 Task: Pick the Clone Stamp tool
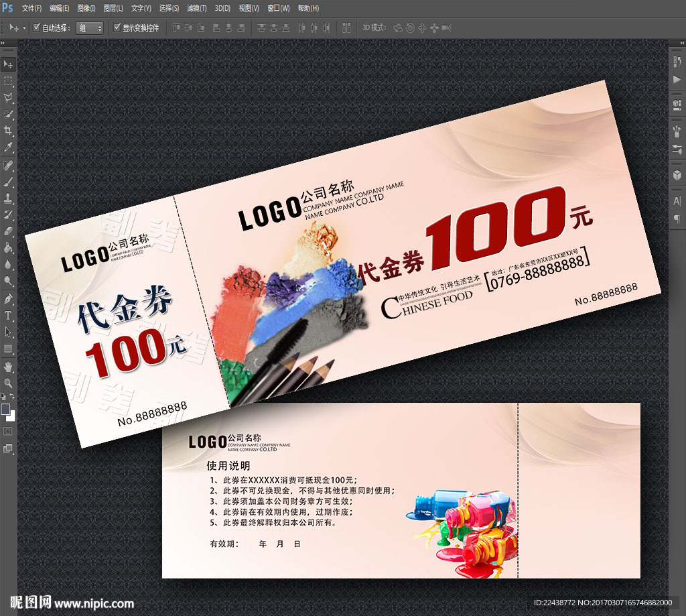click(9, 198)
